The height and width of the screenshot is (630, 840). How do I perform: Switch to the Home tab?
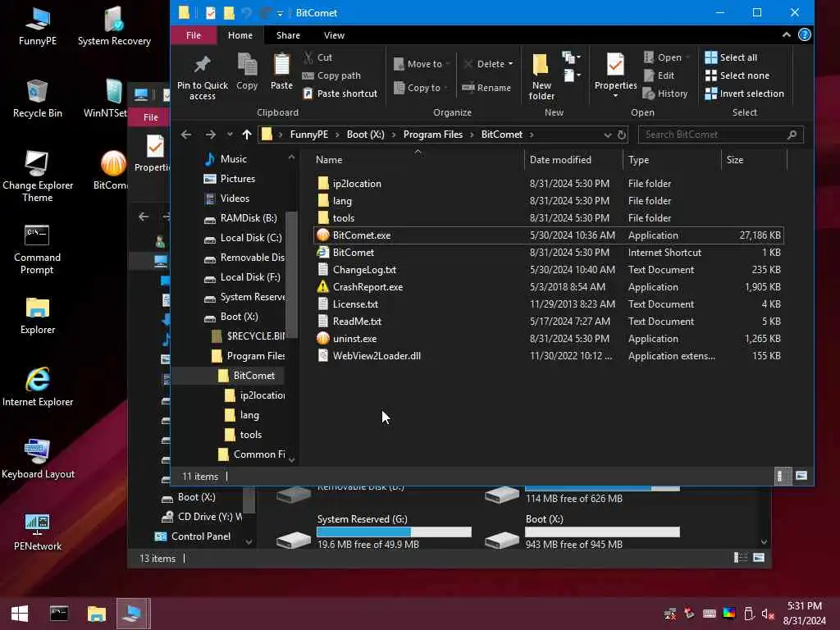[240, 35]
